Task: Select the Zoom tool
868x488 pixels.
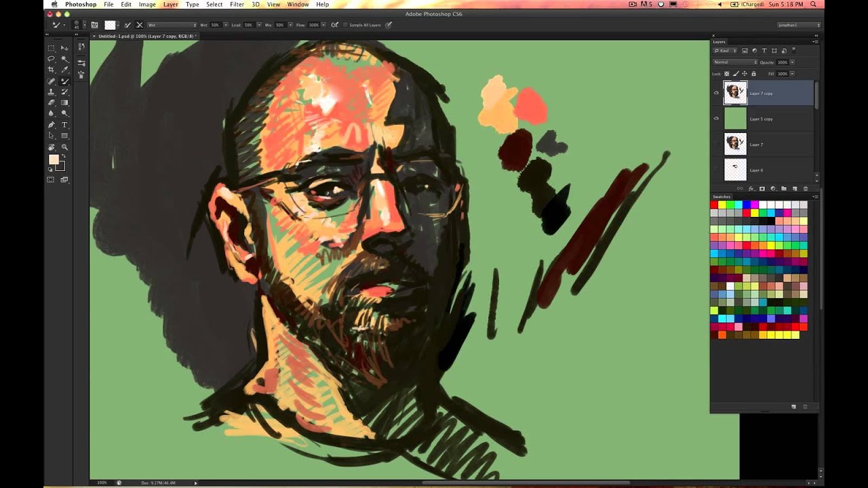Action: (64, 146)
